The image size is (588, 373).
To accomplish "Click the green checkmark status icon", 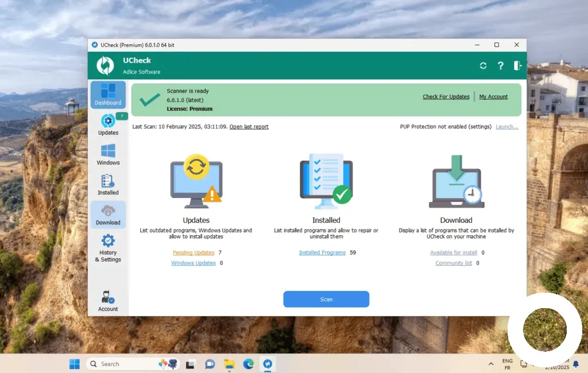I will pos(150,100).
